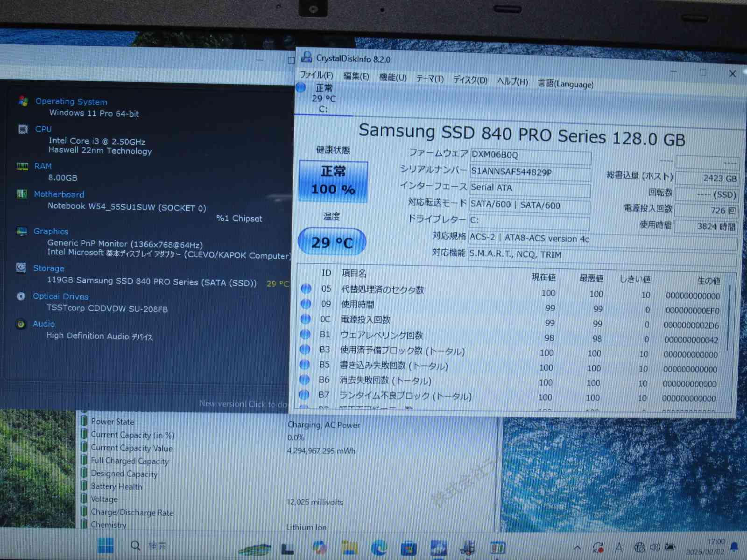Open the Motherboard section link
This screenshot has height=560, width=747.
click(x=59, y=194)
